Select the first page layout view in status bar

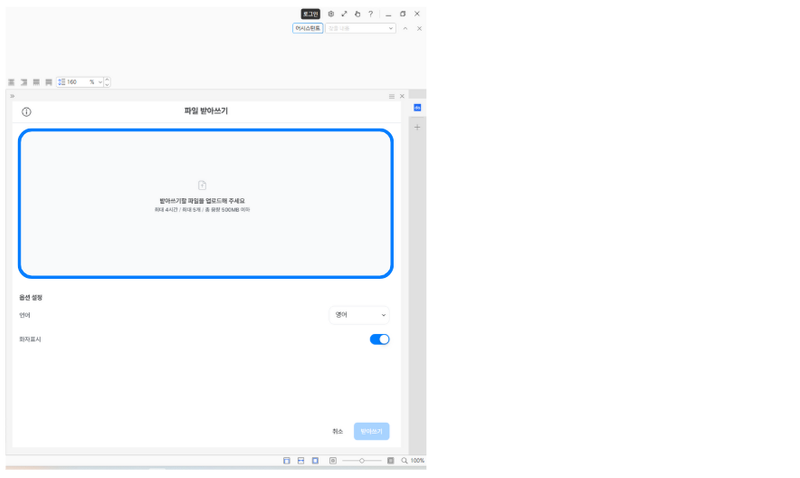click(x=287, y=461)
